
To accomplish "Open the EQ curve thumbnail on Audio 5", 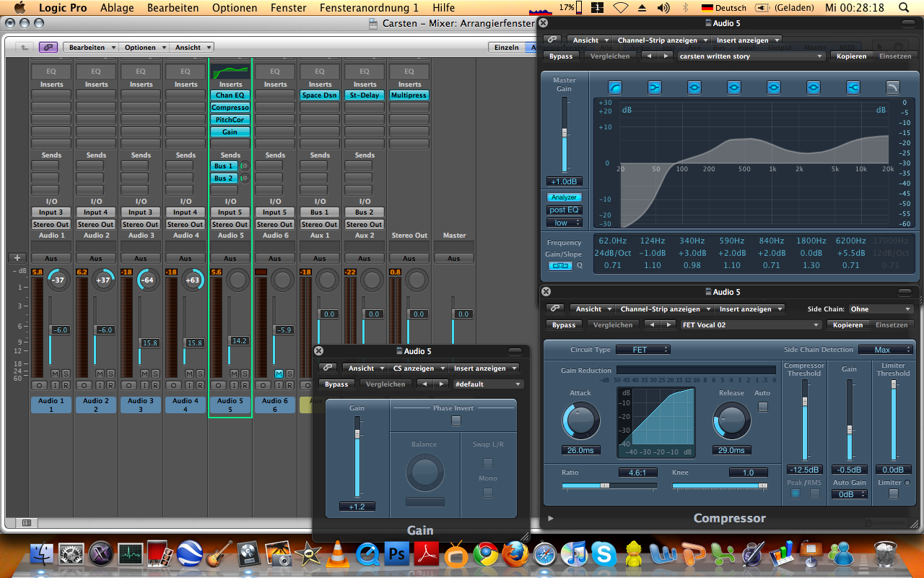I will (x=230, y=72).
